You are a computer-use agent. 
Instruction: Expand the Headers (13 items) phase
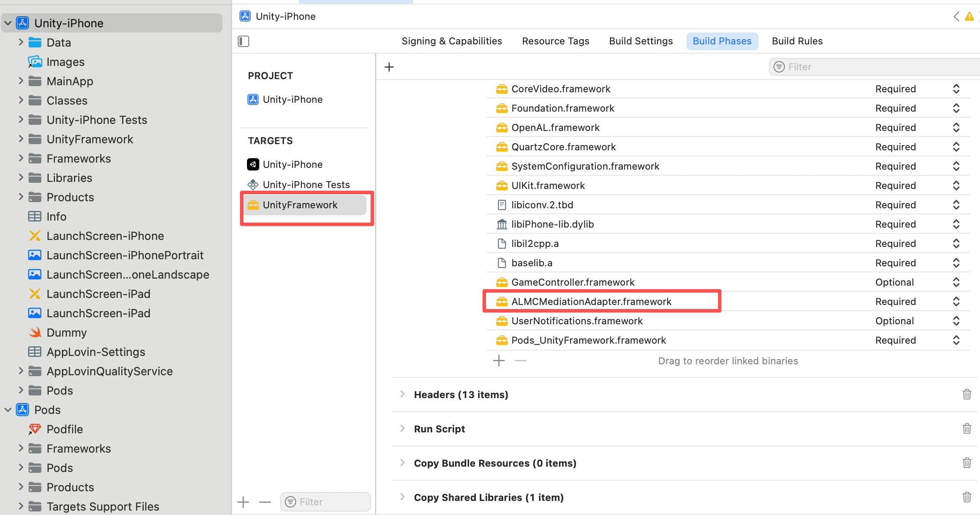tap(402, 394)
